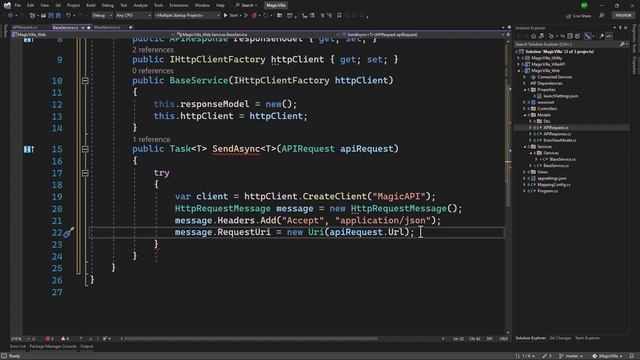The width and height of the screenshot is (640, 360).
Task: Open the Package Manager Console tab
Action: pos(53,347)
